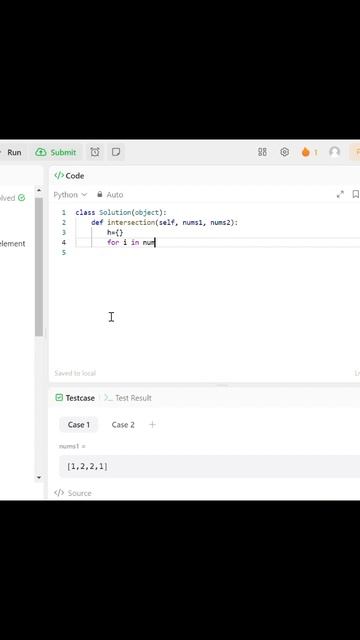Click the solved checkmark icon

coord(21,198)
